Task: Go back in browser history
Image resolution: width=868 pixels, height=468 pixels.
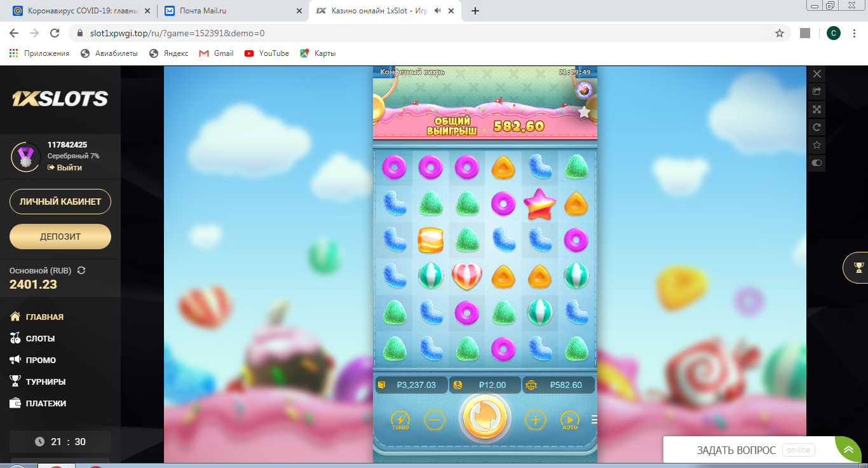Action: (x=14, y=33)
